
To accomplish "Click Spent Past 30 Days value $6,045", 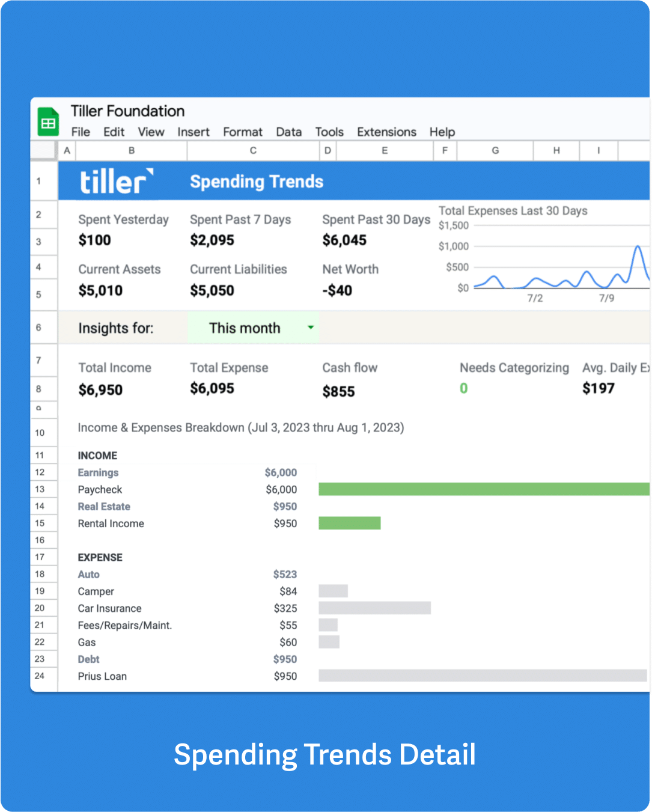I will pyautogui.click(x=344, y=240).
